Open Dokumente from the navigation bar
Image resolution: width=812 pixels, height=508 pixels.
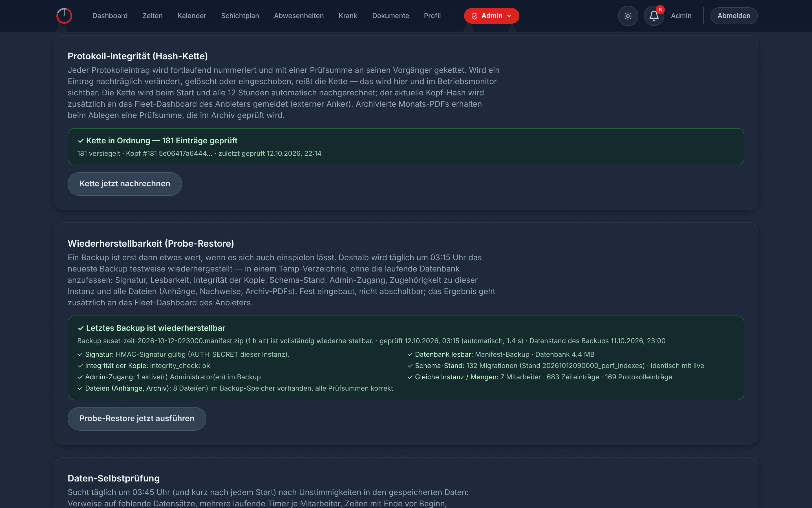pyautogui.click(x=390, y=16)
